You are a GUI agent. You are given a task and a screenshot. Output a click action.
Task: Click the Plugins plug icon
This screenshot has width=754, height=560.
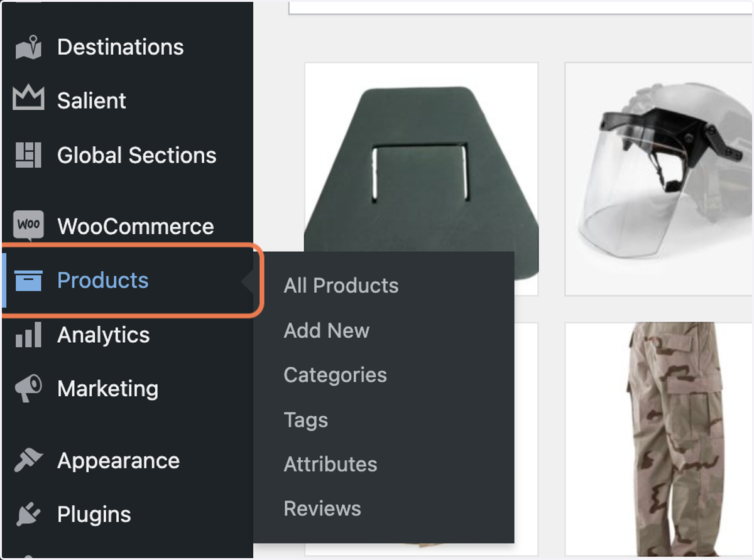click(x=28, y=515)
